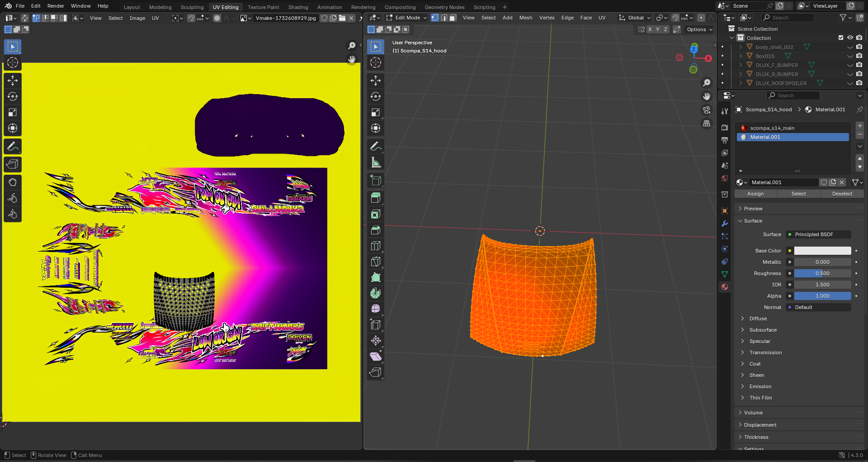Click the Assign material button
The width and height of the screenshot is (868, 462).
755,194
